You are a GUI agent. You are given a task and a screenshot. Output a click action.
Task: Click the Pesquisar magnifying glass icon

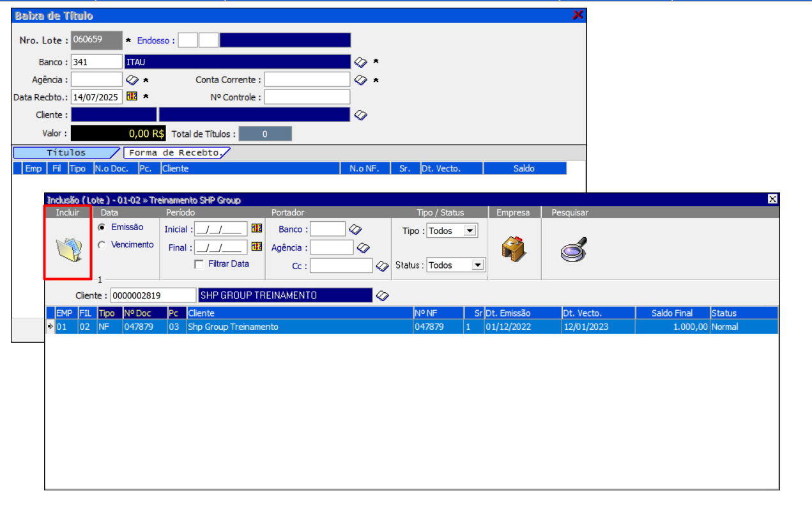coord(573,249)
